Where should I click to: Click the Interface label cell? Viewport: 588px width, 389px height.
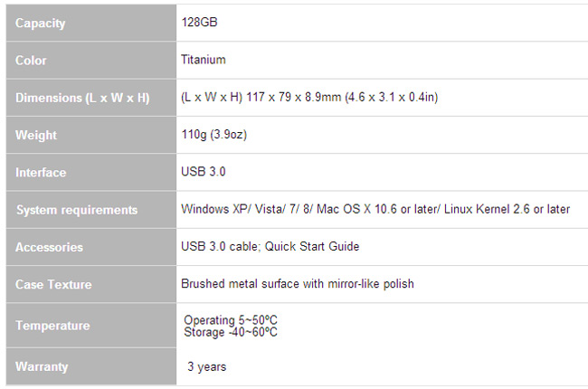(41, 172)
